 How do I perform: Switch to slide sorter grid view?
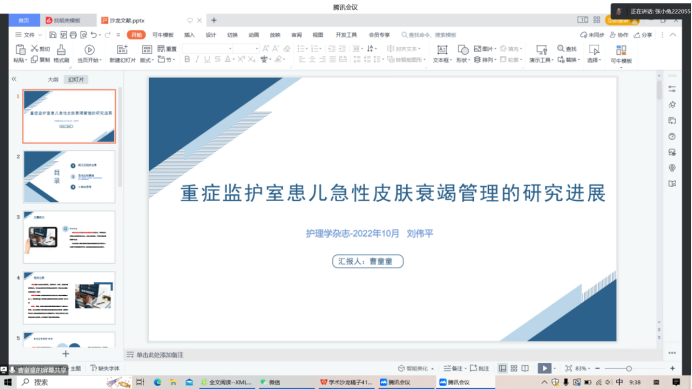(x=514, y=368)
